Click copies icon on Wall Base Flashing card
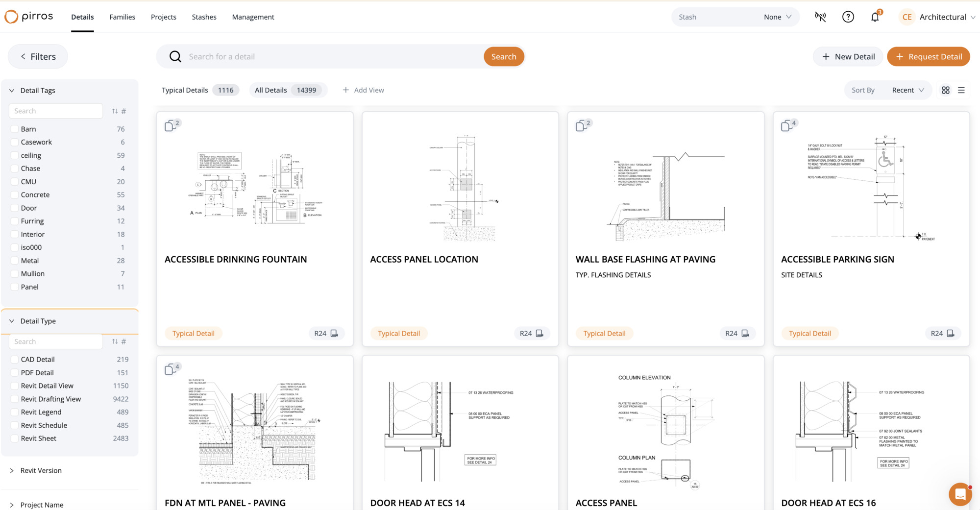Viewport: 980px width, 510px height. (x=581, y=126)
